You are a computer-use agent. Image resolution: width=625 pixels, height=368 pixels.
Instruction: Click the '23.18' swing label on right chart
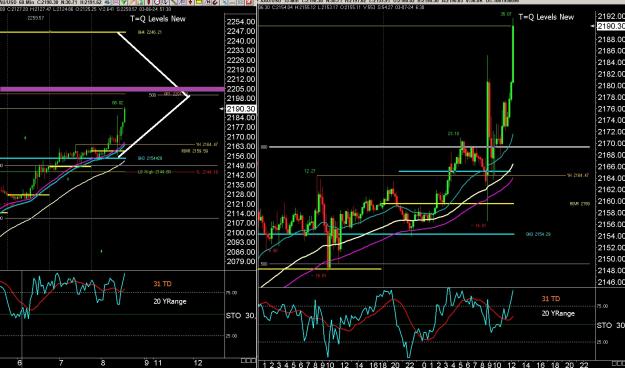pyautogui.click(x=453, y=134)
